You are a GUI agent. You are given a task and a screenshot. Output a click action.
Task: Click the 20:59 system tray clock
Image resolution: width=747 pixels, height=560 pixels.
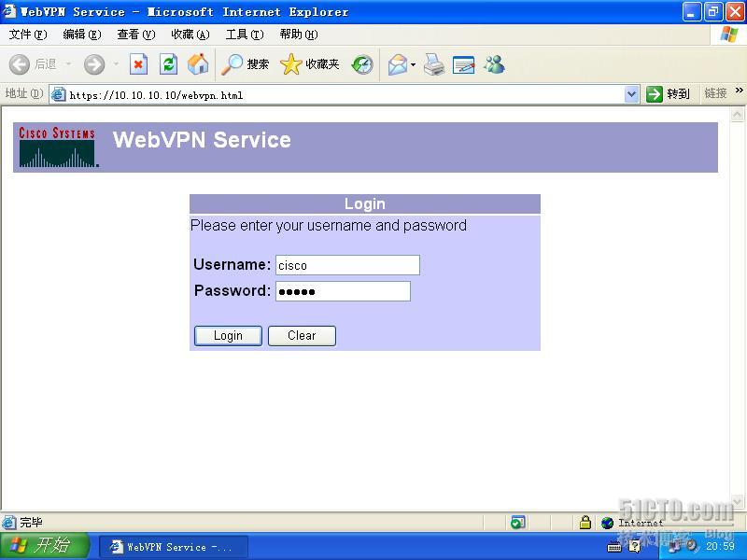[720, 546]
